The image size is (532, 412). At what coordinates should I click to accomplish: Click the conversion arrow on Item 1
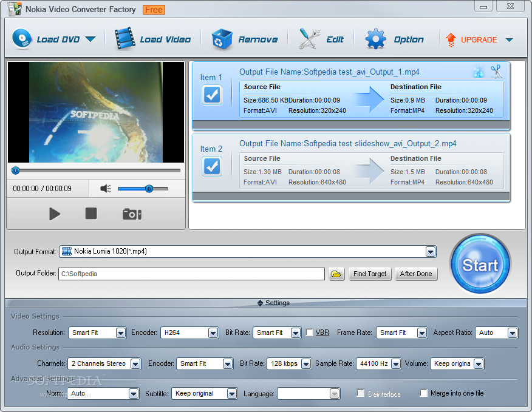369,99
